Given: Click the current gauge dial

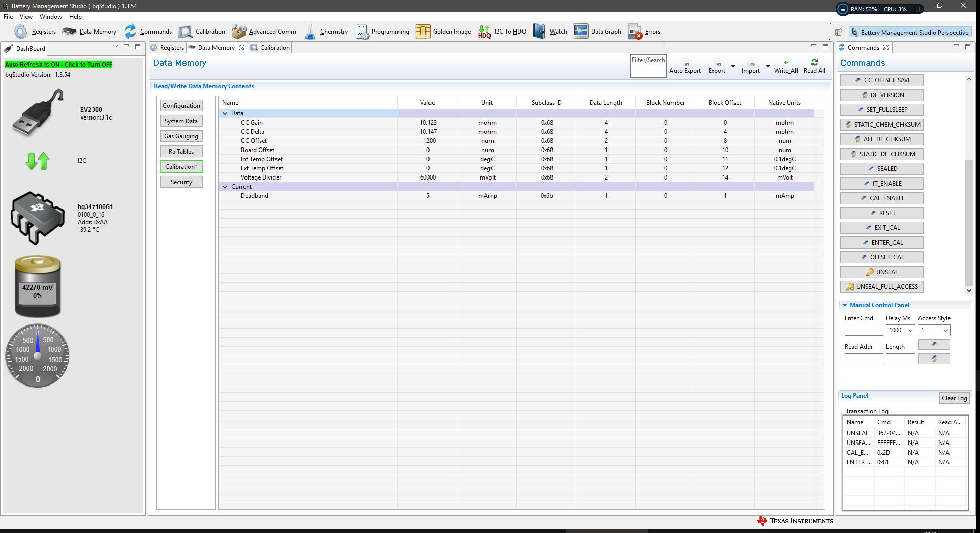Looking at the screenshot, I should (38, 356).
